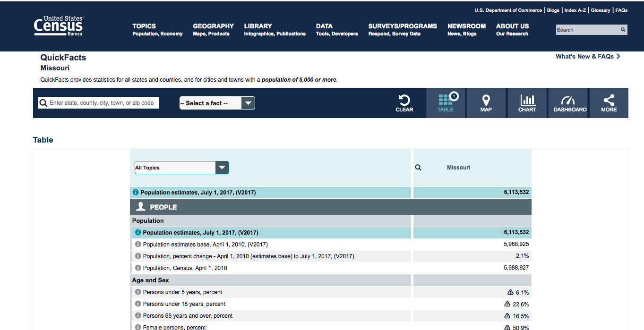Viewport: 644px width, 330px height.
Task: Click 'Persons under 5 years, percent' row label
Action: click(182, 292)
